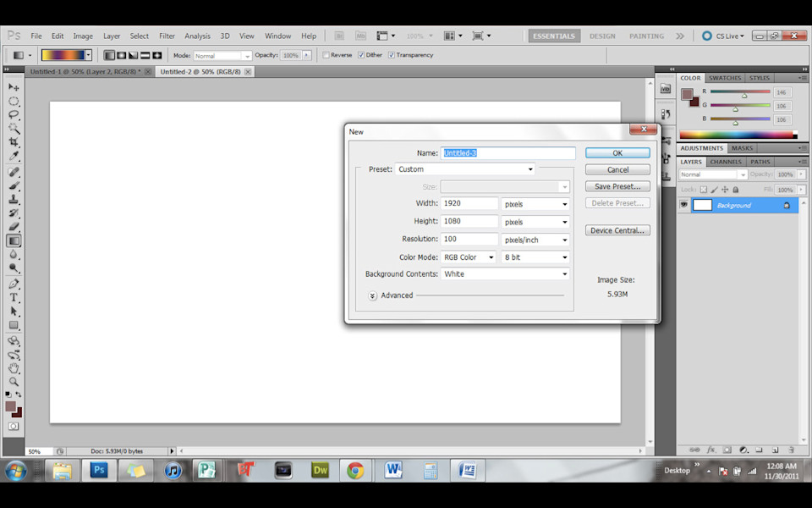Image resolution: width=812 pixels, height=508 pixels.
Task: Enable the Reverse checkbox
Action: coord(326,55)
